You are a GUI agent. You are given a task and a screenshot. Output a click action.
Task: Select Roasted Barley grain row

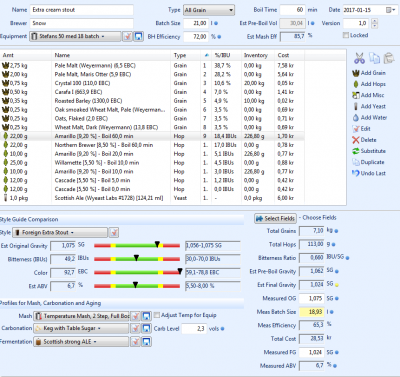[152, 101]
